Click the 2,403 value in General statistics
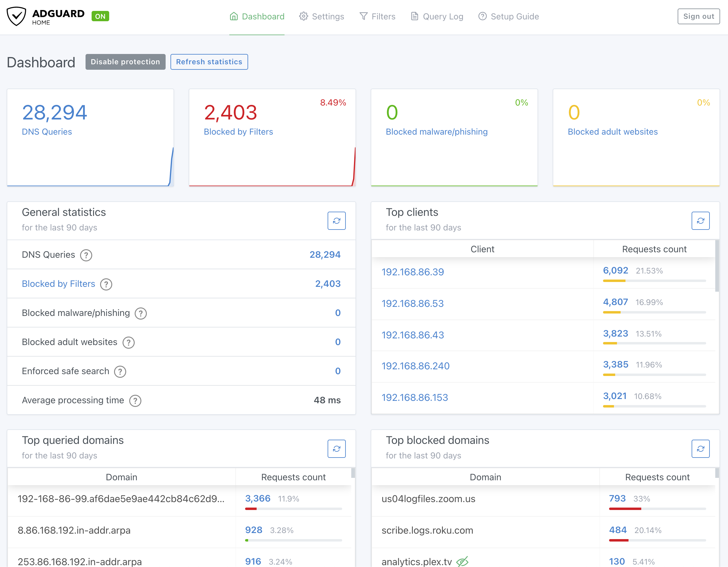The height and width of the screenshot is (567, 728). (328, 284)
